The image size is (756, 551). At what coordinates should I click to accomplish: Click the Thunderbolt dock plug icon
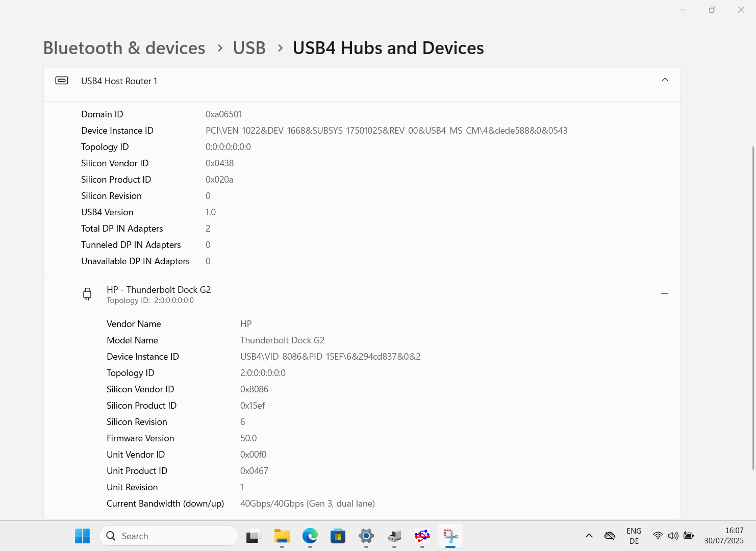point(87,294)
